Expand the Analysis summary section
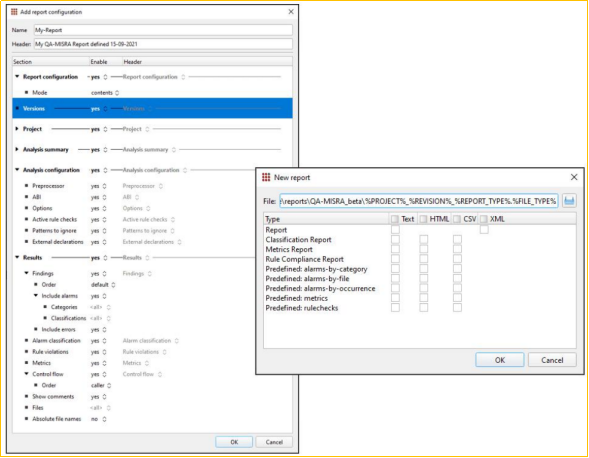589x458 pixels. pos(17,150)
